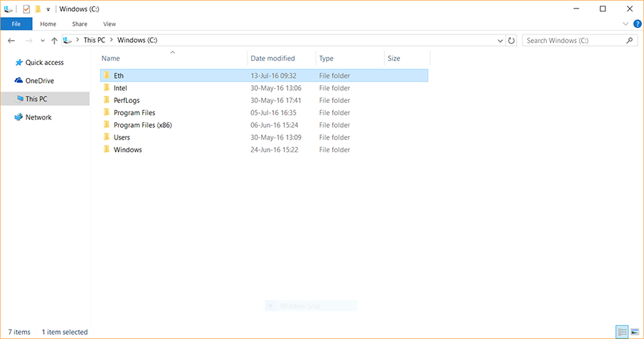Expand breadcrumb chevron after This PC
The width and height of the screenshot is (644, 339).
112,40
